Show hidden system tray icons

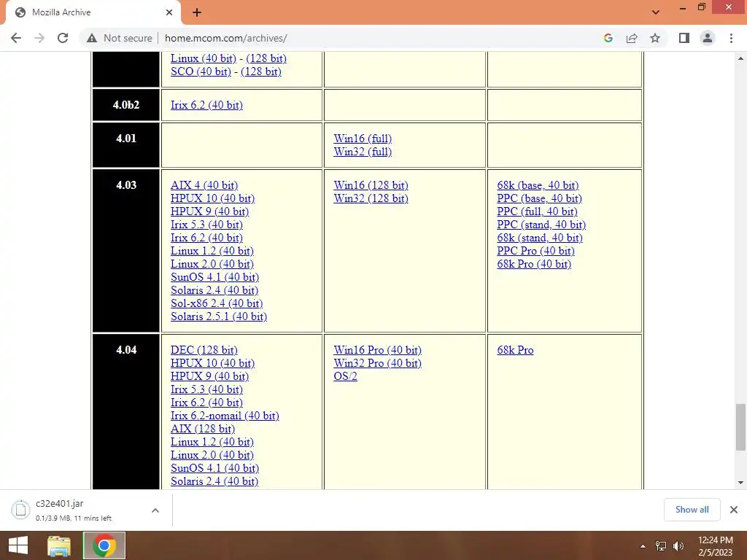click(643, 546)
